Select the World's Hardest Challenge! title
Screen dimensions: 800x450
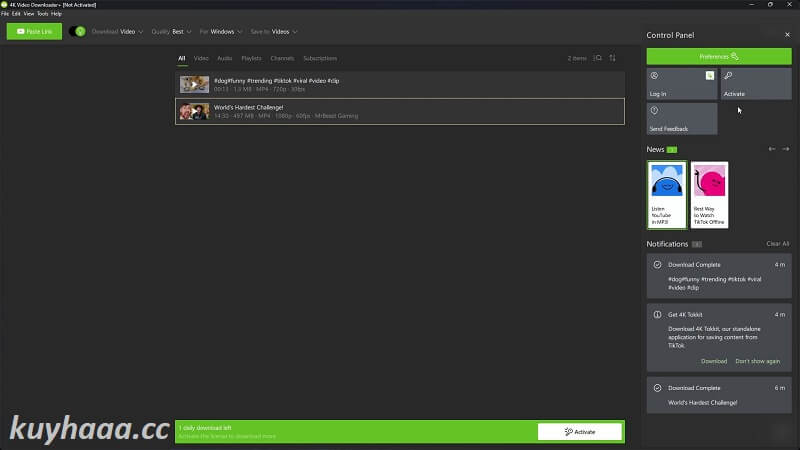click(248, 107)
